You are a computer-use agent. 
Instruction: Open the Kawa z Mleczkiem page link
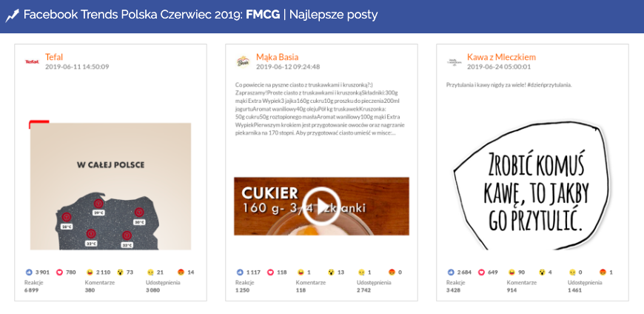pyautogui.click(x=501, y=56)
